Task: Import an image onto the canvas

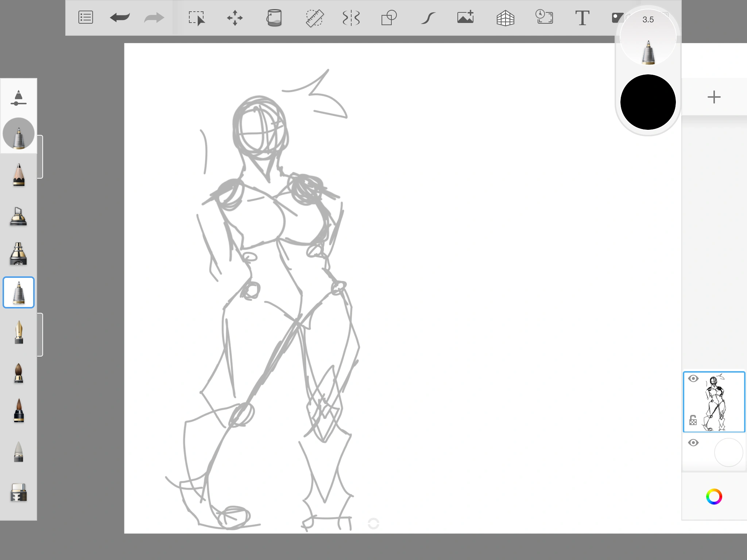Action: pos(465,17)
